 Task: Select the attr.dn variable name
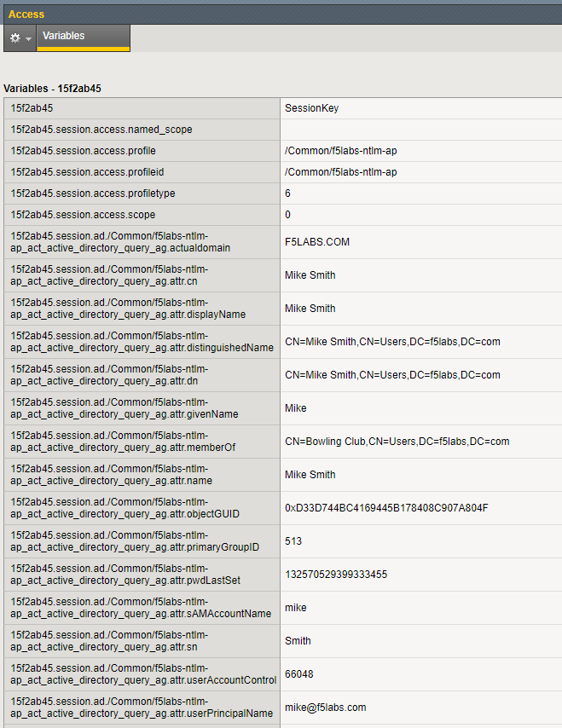point(109,375)
